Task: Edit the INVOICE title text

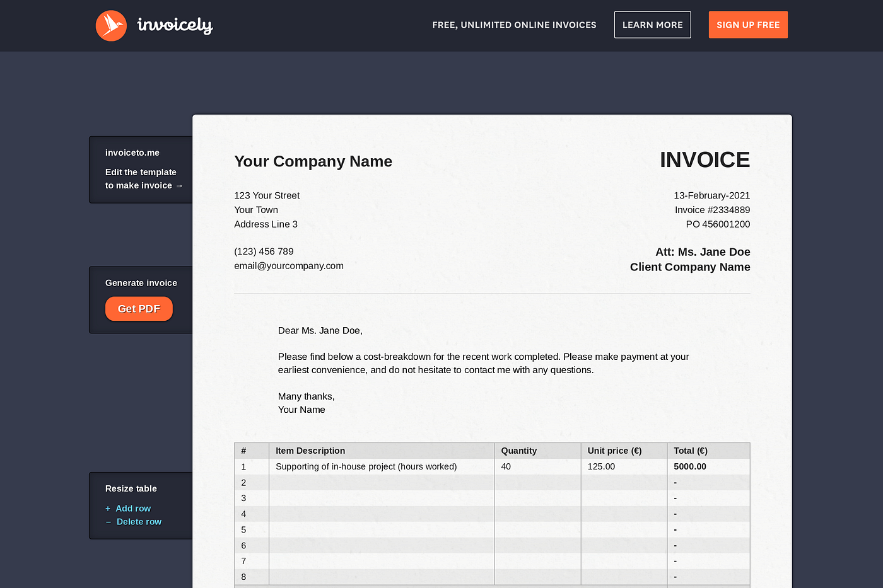Action: [705, 160]
